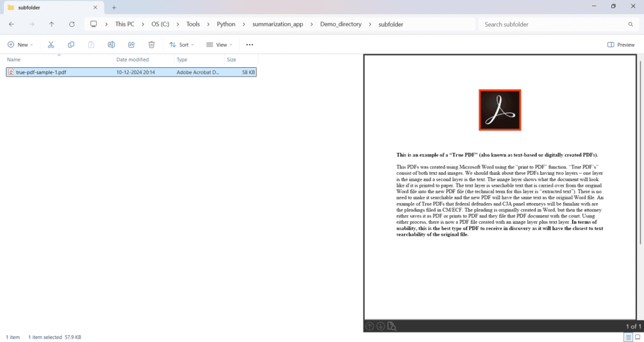This screenshot has width=644, height=342.
Task: Expand chevron after summarization_app in path
Action: (x=312, y=25)
